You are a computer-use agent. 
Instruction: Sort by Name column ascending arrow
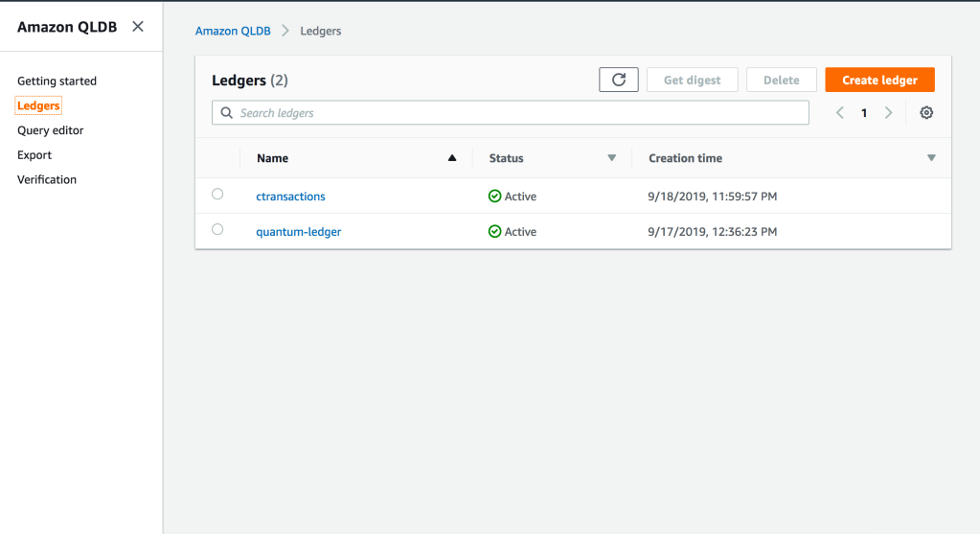pyautogui.click(x=452, y=158)
